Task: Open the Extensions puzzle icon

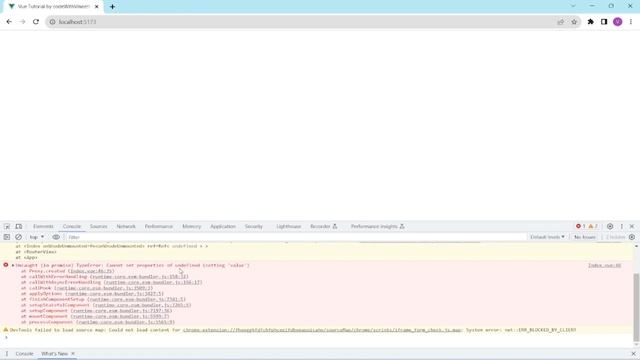Action: tap(591, 22)
